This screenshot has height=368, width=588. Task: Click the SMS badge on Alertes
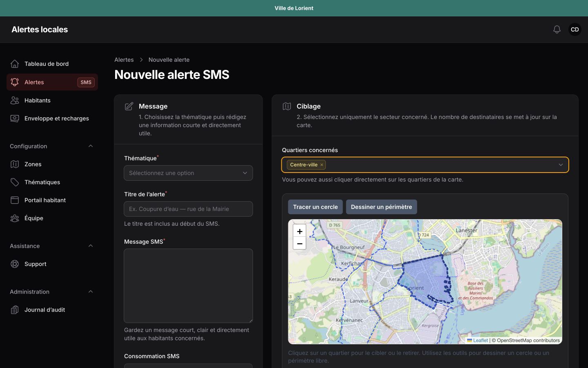click(86, 82)
